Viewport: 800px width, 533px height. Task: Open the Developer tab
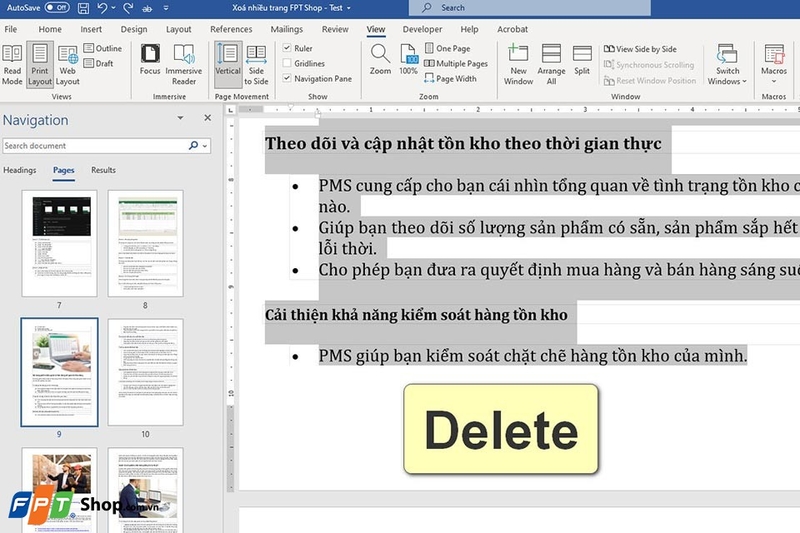tap(422, 29)
